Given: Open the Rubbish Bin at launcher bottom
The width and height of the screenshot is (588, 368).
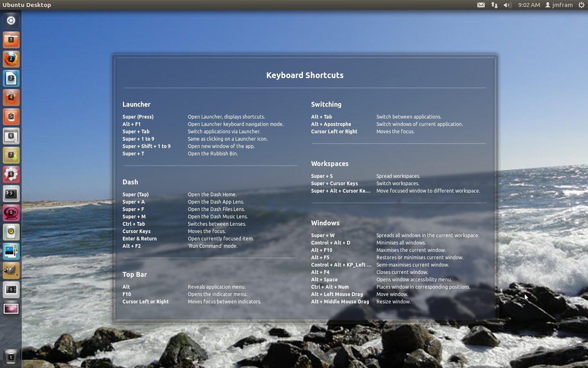Looking at the screenshot, I should coord(11,357).
